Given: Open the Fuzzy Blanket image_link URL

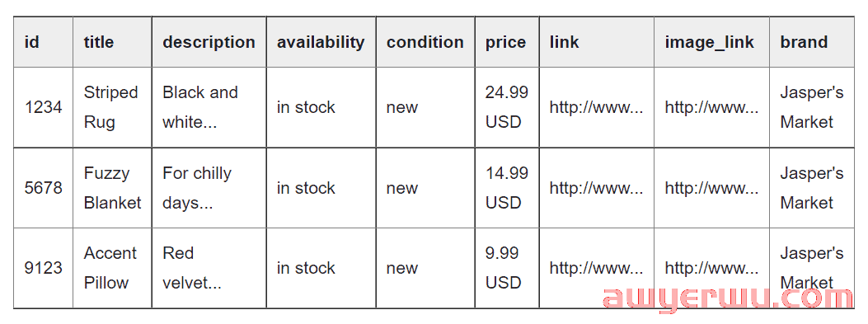Looking at the screenshot, I should click(x=711, y=188).
